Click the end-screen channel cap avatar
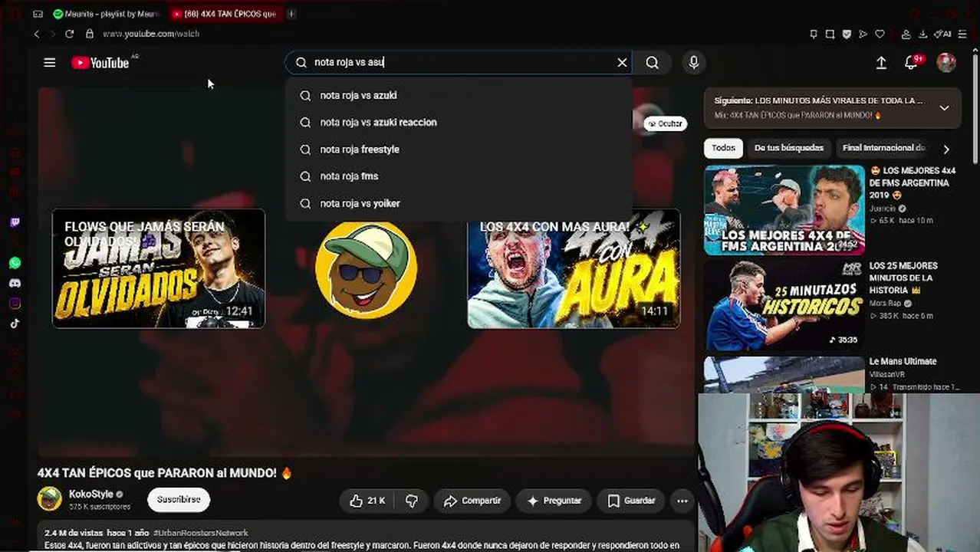This screenshot has height=552, width=980. [367, 268]
